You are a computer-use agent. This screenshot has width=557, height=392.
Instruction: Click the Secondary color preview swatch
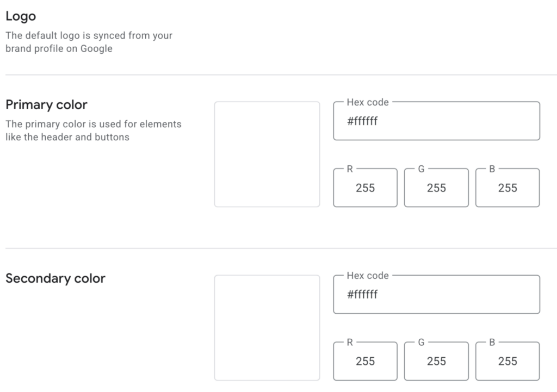(x=267, y=327)
